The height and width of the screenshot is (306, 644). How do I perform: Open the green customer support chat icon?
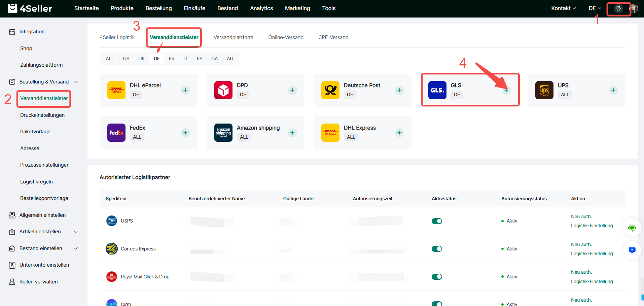(632, 228)
